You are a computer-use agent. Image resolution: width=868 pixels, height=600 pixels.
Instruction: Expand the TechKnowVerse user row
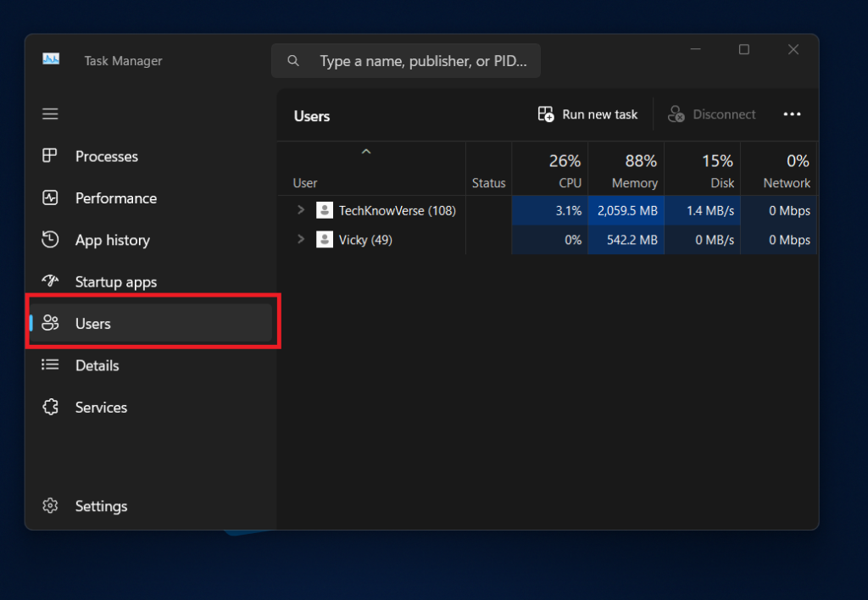pos(300,210)
